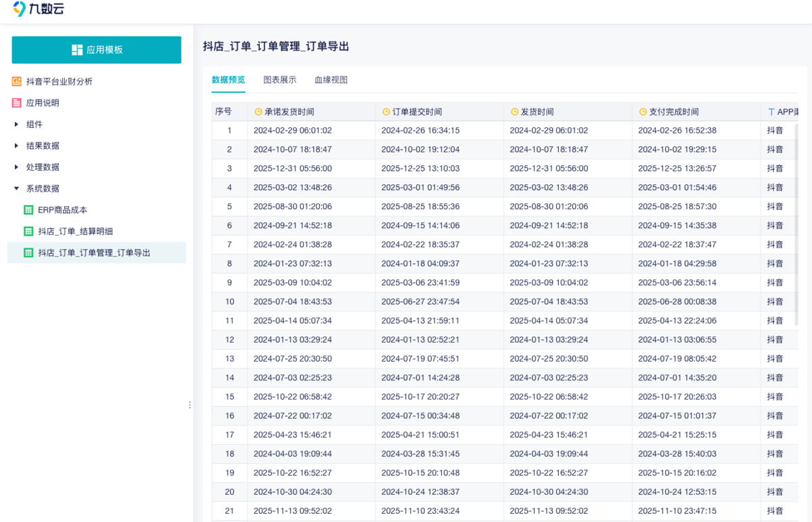The height and width of the screenshot is (522, 812).
Task: Expand the 结果数据 tree node arrow
Action: (16, 146)
